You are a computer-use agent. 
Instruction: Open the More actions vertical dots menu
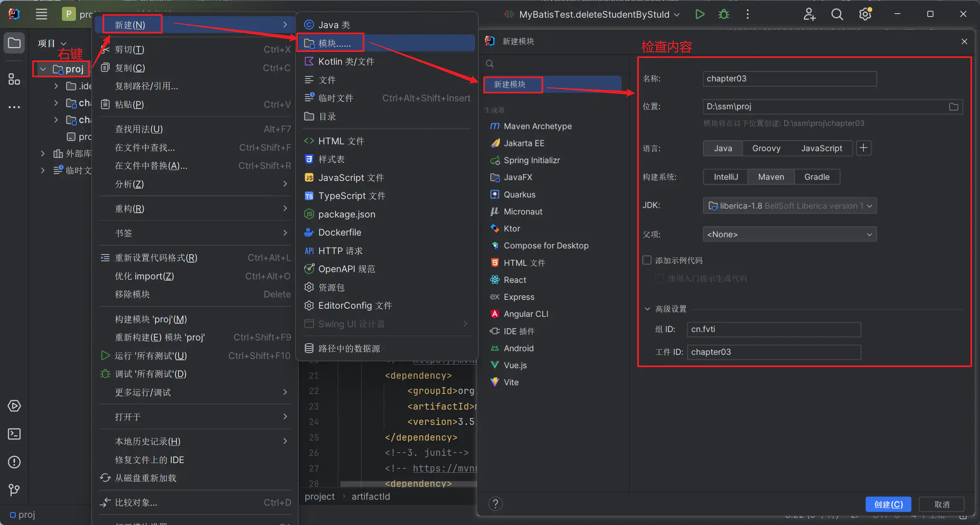tap(748, 14)
